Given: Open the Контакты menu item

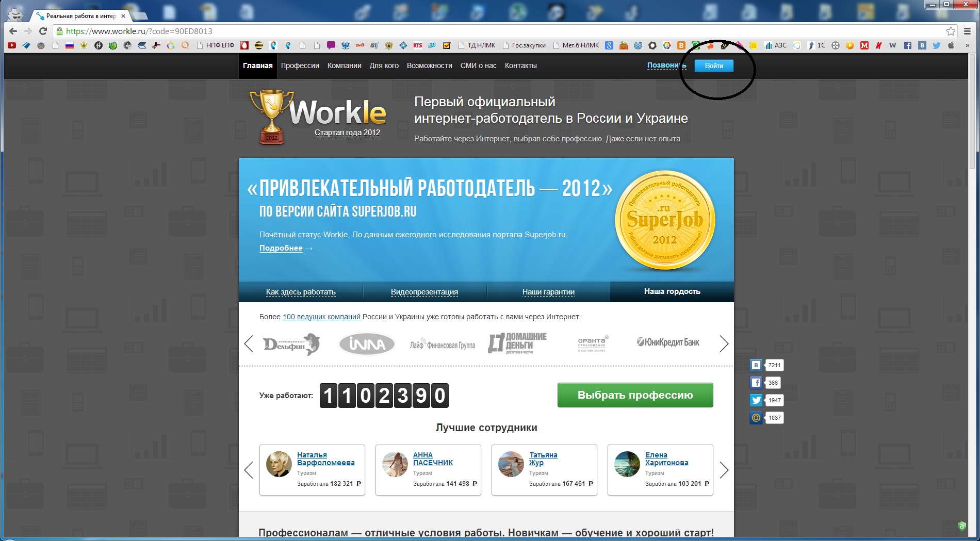Looking at the screenshot, I should coord(521,65).
